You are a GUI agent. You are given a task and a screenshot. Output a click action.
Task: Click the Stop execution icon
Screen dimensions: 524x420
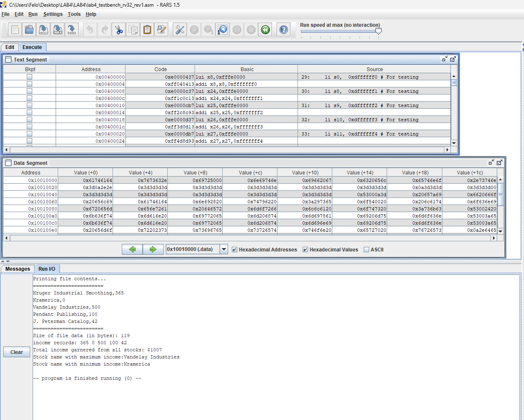251,30
